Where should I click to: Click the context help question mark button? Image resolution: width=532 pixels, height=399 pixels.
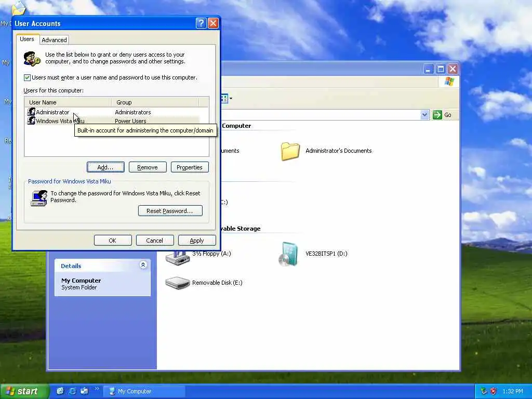point(201,23)
